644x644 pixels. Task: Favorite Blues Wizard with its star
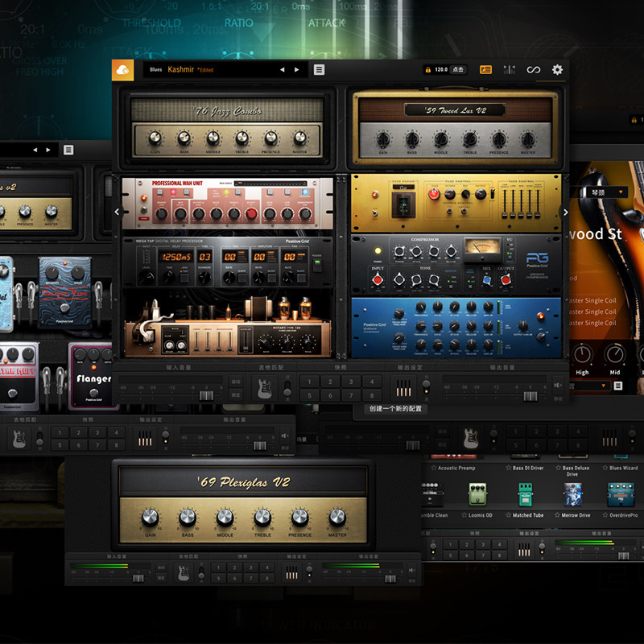pos(605,468)
